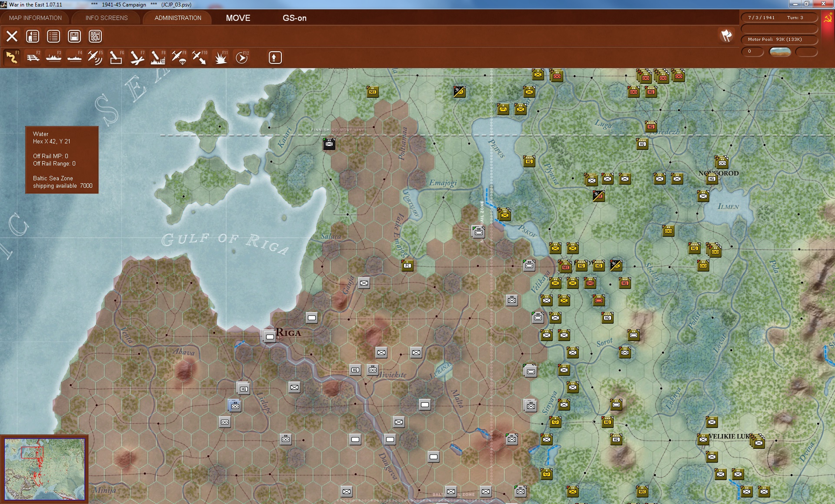
Task: Select the black infantry counter on the Estonian coast
Action: pyautogui.click(x=329, y=143)
